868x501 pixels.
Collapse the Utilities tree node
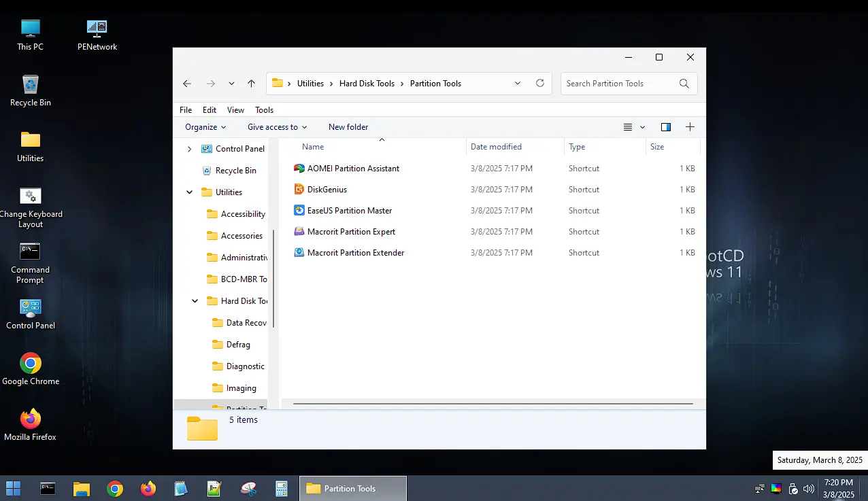click(189, 192)
